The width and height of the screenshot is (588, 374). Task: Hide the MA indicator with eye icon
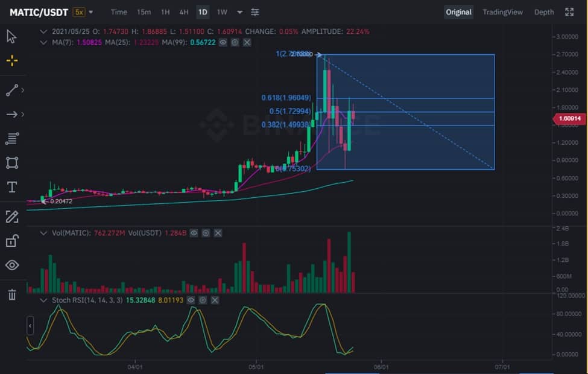(223, 42)
